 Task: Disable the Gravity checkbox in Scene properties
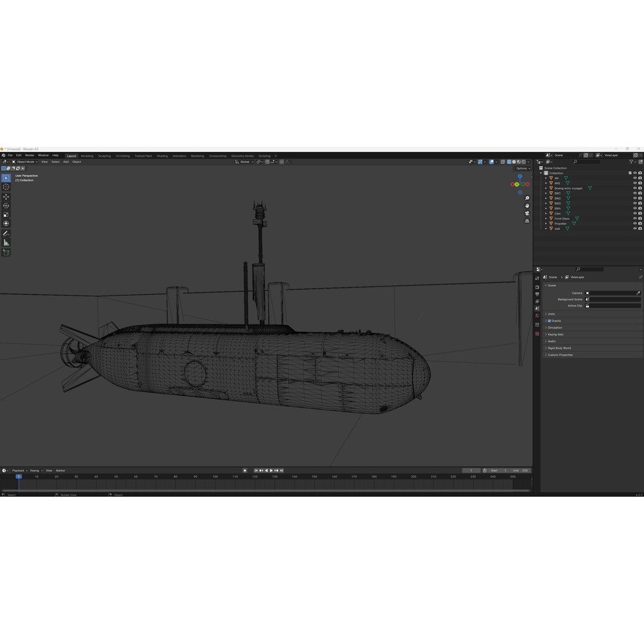click(x=550, y=320)
